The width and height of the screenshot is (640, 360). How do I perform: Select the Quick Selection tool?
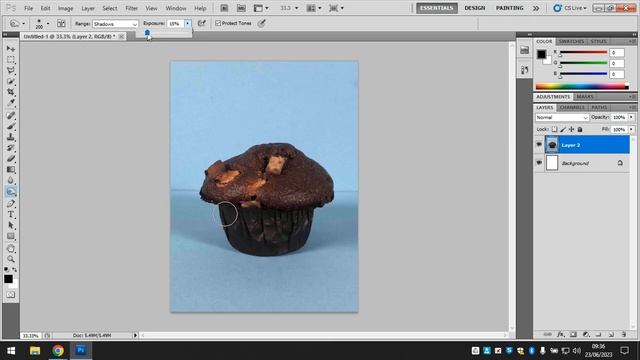pyautogui.click(x=11, y=81)
